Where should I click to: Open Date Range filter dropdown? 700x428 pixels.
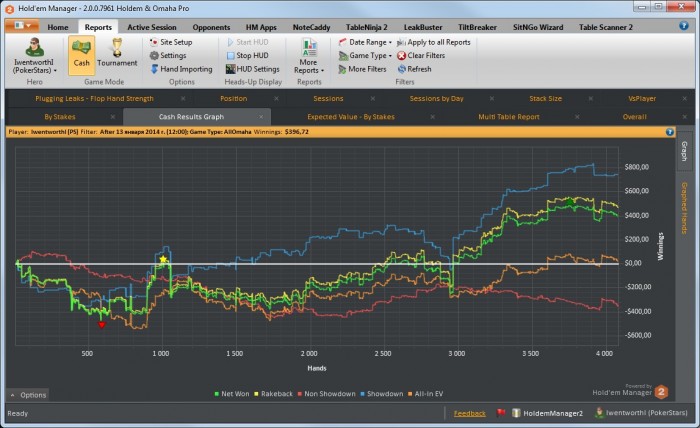[365, 42]
